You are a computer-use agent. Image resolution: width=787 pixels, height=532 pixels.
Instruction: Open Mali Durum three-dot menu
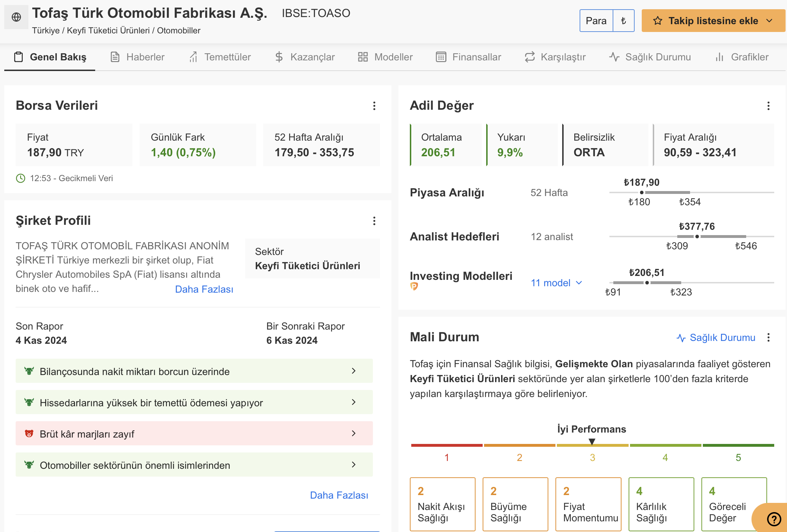click(768, 337)
